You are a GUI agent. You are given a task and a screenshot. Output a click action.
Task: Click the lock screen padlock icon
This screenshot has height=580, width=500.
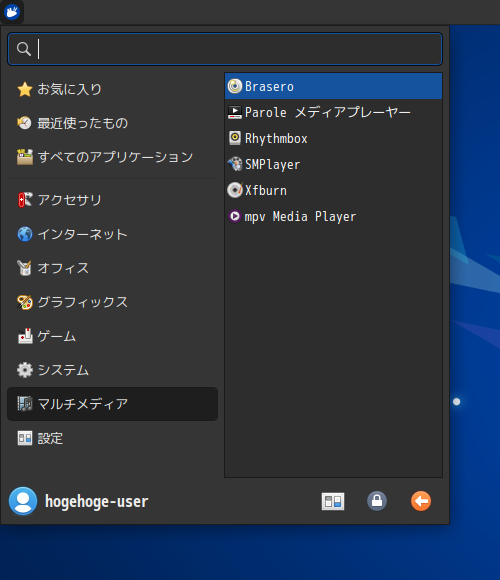pos(377,501)
